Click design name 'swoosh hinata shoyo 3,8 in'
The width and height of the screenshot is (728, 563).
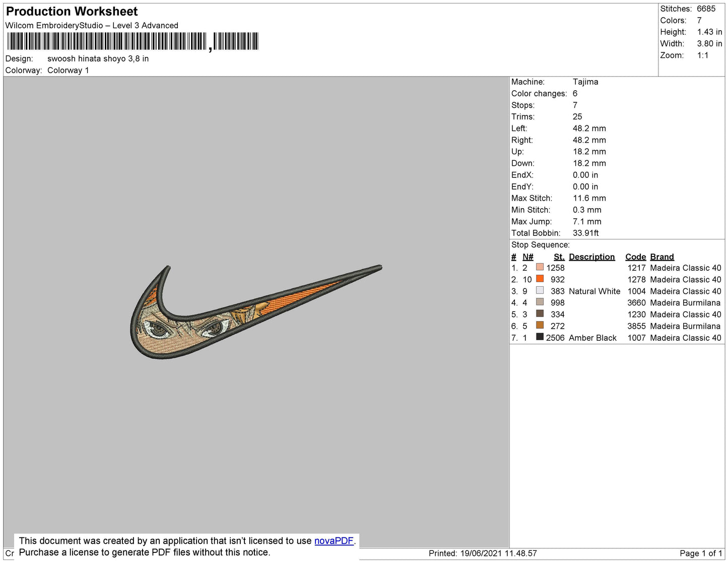98,58
